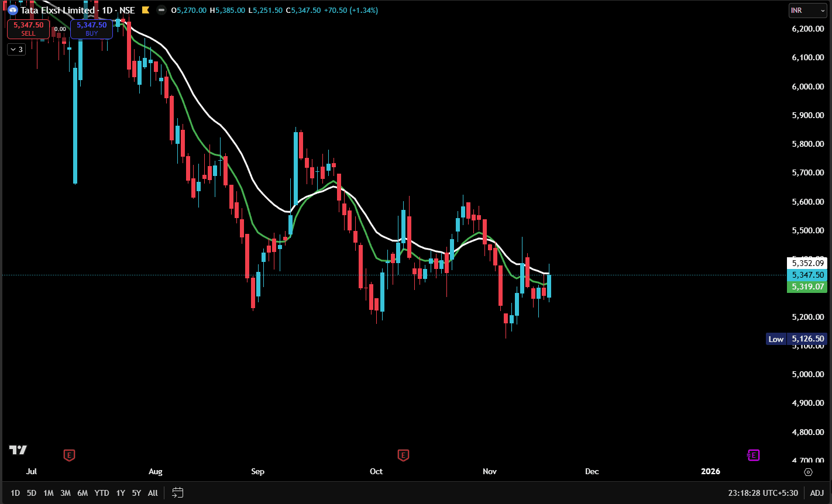The width and height of the screenshot is (832, 504).
Task: Select the 3M time range
Action: pos(66,493)
